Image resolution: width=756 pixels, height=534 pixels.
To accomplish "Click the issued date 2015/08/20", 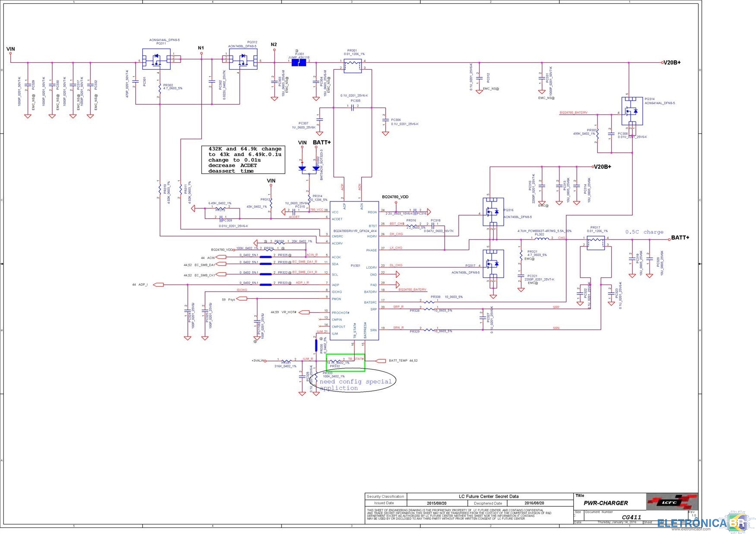I will pos(437,503).
